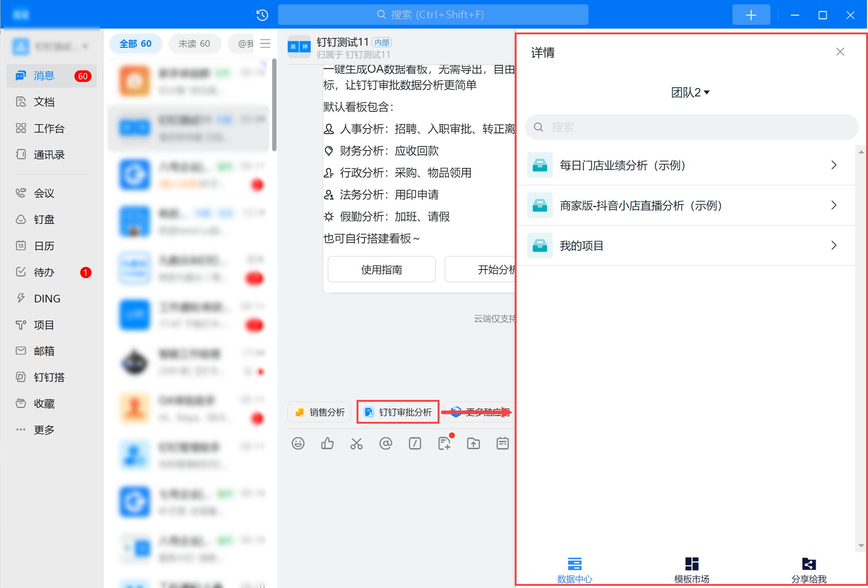Open the message history clock icon
Viewport: 868px width, 588px height.
tap(262, 15)
